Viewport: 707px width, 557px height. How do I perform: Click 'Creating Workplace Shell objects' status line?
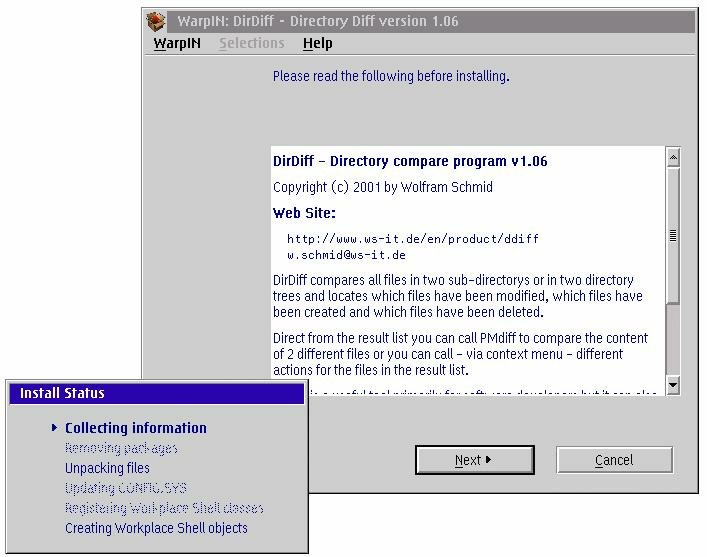(156, 528)
